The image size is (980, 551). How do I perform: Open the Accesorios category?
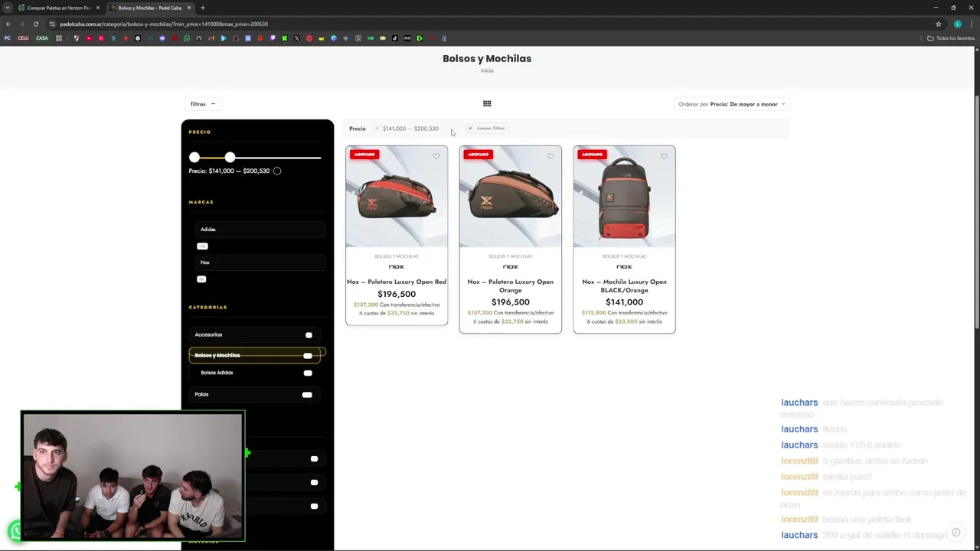(x=208, y=334)
